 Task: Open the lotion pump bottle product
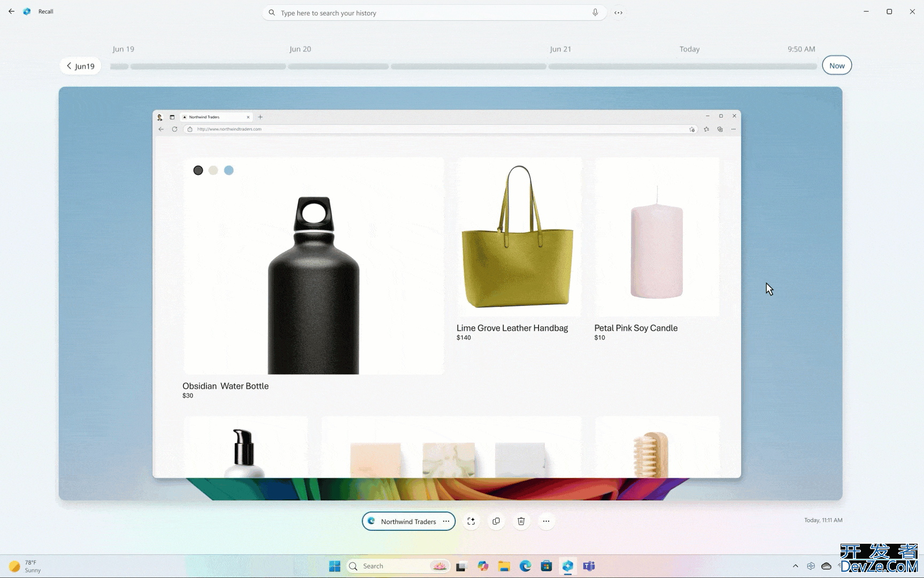pos(245,447)
